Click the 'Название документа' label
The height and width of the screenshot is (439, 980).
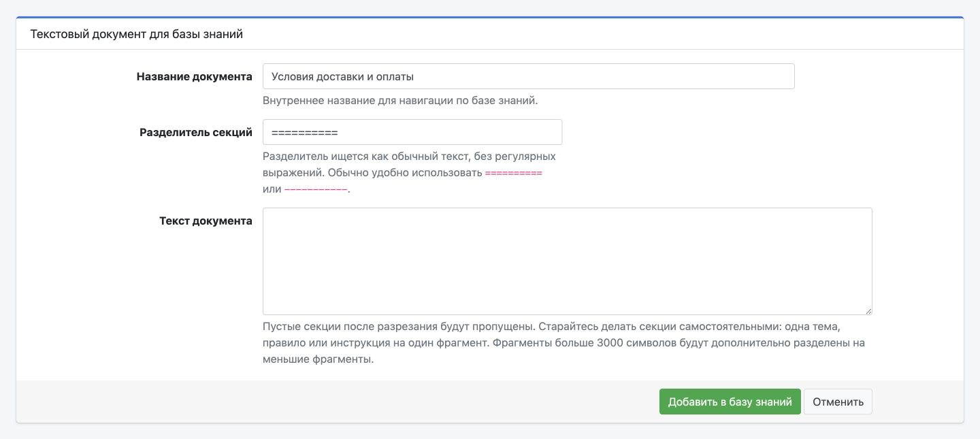point(194,76)
